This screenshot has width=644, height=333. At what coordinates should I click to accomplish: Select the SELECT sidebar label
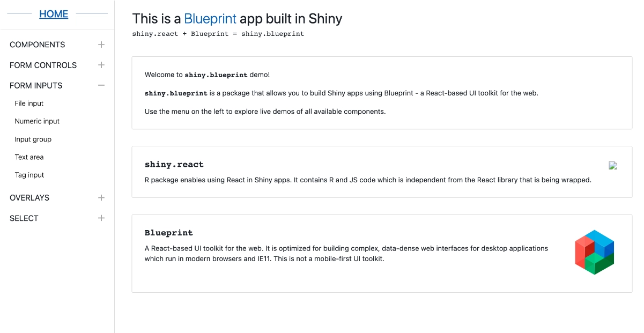[x=24, y=218]
